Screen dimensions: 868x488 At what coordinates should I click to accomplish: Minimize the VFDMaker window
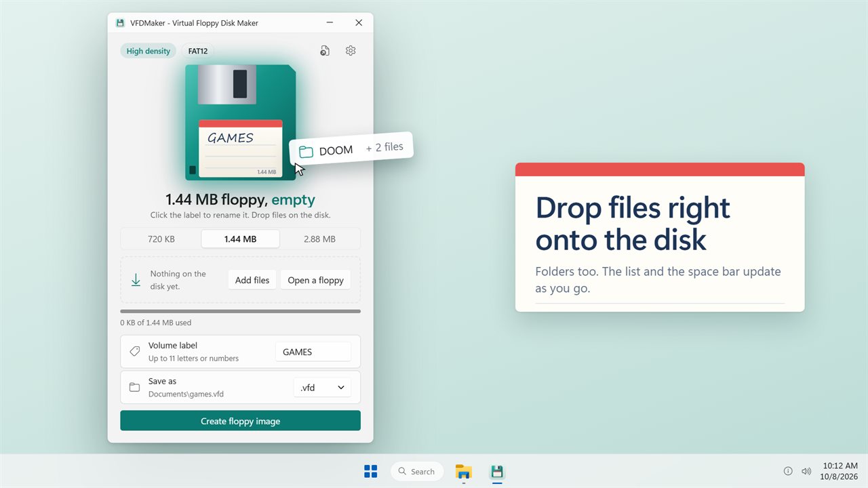pos(330,22)
